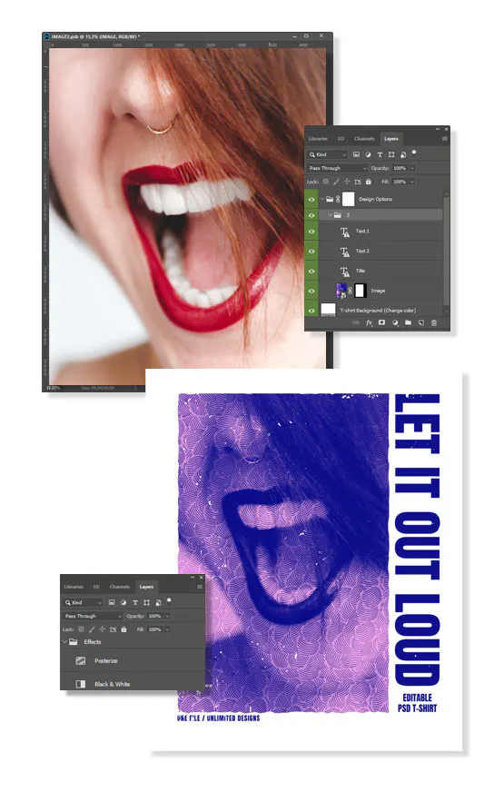Switch to Libraries tab in Design Options panel
The width and height of the screenshot is (504, 812).
point(318,139)
